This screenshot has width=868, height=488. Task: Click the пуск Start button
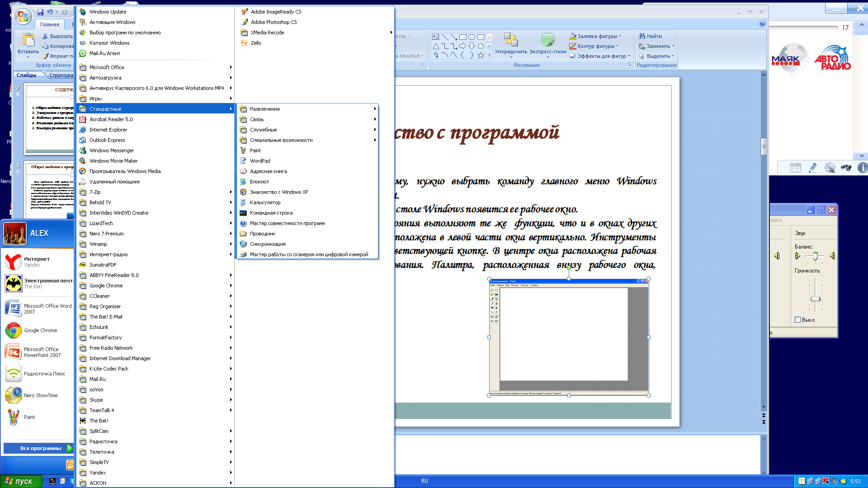point(22,481)
